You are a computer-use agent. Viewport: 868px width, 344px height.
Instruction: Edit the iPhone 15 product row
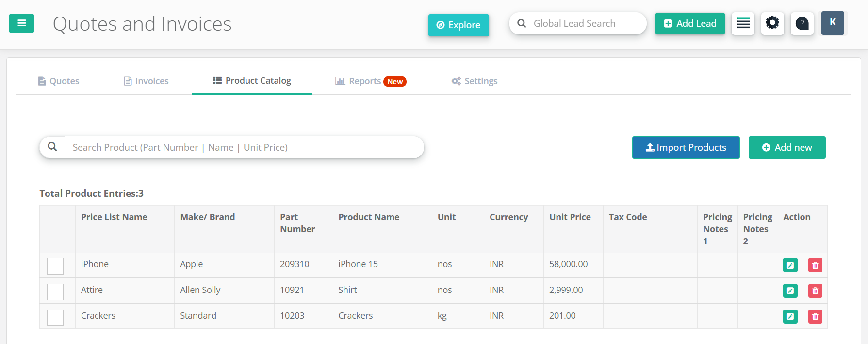790,265
